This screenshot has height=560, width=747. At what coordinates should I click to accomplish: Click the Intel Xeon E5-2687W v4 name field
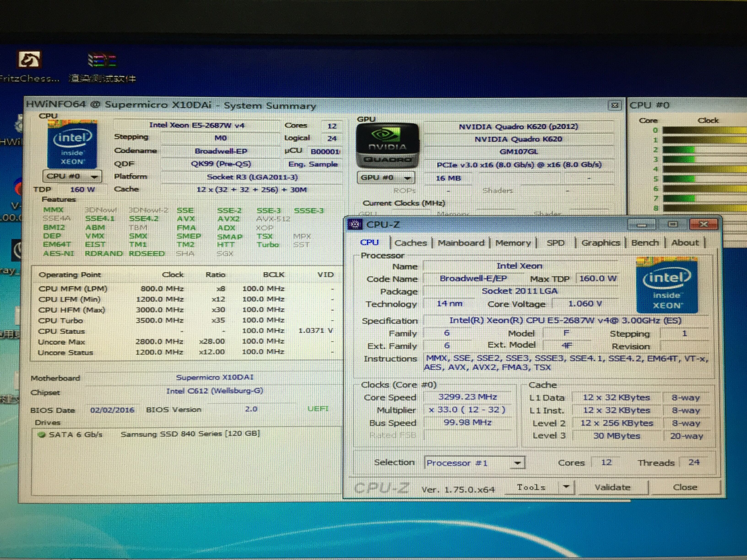coord(197,125)
